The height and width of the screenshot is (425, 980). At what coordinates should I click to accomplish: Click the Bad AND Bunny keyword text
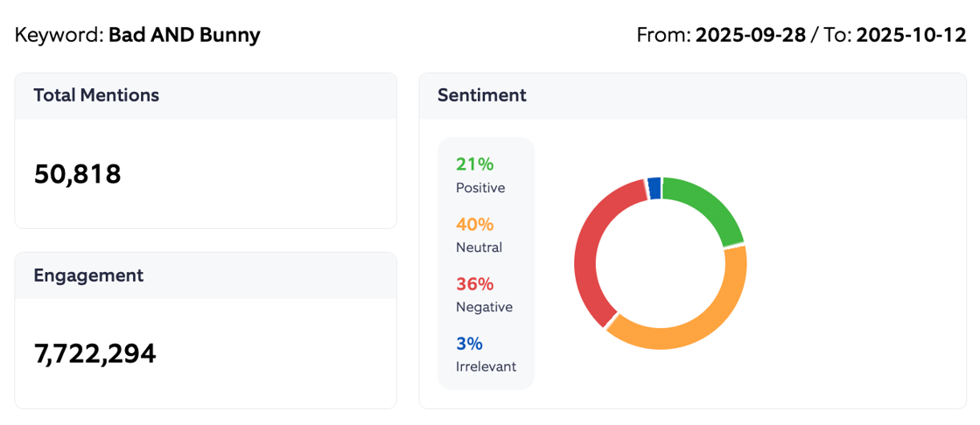(184, 36)
